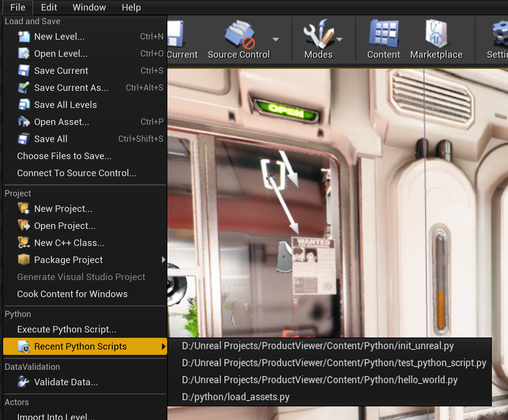Select New C++ Class... menu entry
This screenshot has height=420, width=508.
click(85, 243)
